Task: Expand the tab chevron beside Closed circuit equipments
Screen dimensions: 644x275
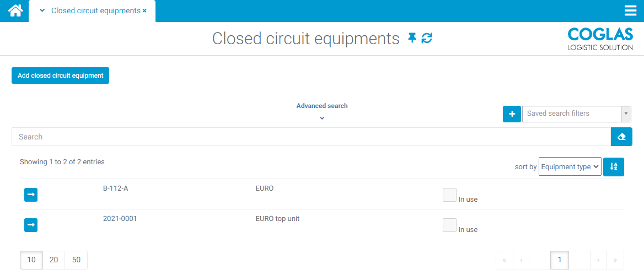Action: [x=42, y=11]
